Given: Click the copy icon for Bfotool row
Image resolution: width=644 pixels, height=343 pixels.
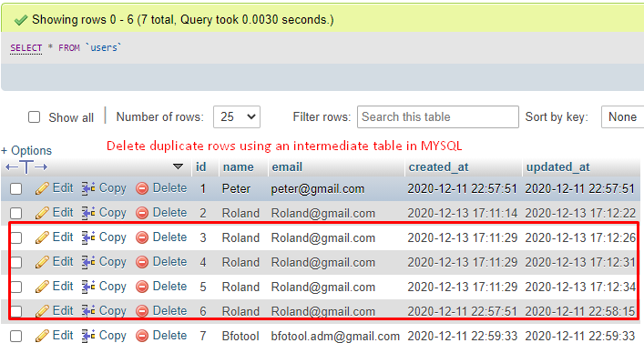Looking at the screenshot, I should [x=88, y=336].
